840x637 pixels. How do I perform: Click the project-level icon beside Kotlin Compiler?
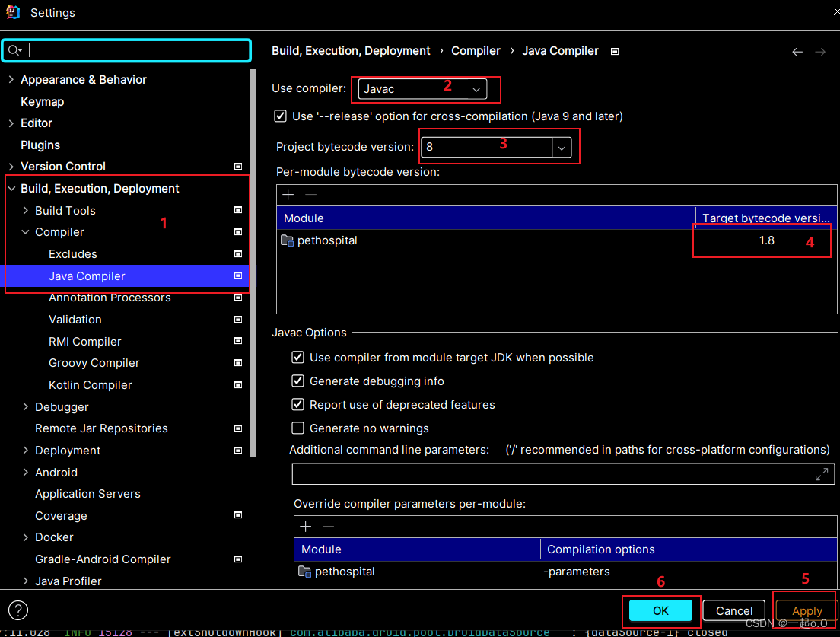[238, 384]
